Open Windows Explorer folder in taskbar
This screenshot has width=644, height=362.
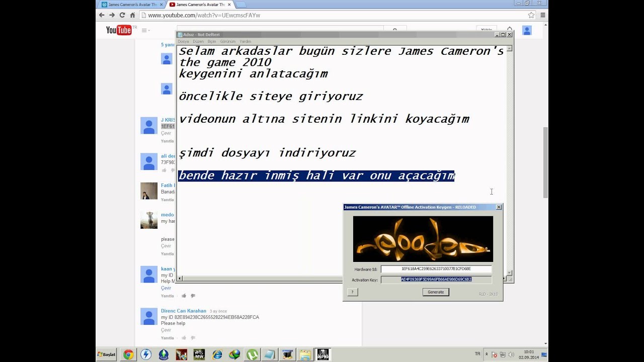[305, 354]
